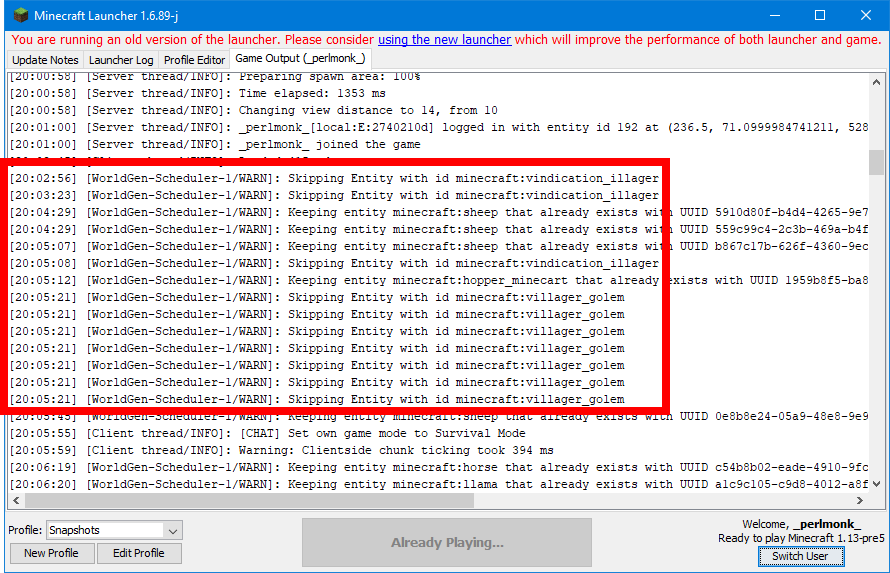Click the log line '_perlmonk_ joined the game'
The height and width of the screenshot is (573, 890).
[215, 144]
